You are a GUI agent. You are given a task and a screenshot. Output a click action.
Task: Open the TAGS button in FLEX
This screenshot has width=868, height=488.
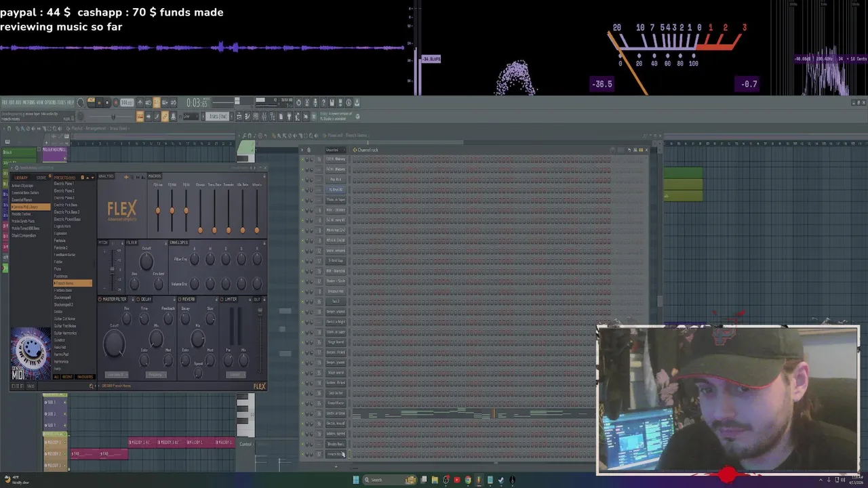pos(31,386)
